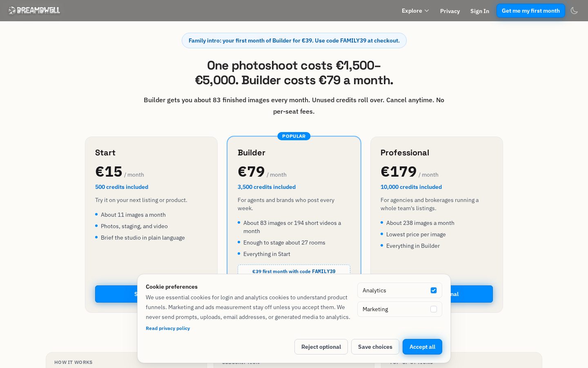Click the Builder plan heading
This screenshot has width=588, height=368.
click(252, 153)
